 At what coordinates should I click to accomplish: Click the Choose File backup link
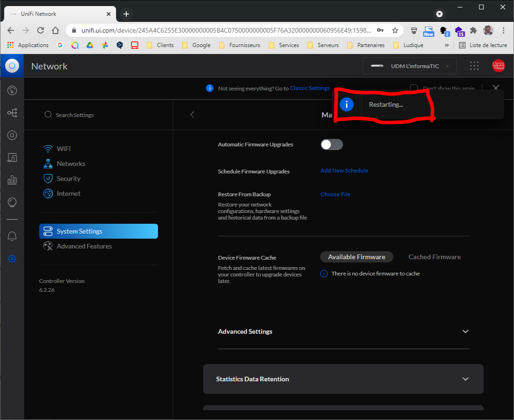click(x=335, y=194)
